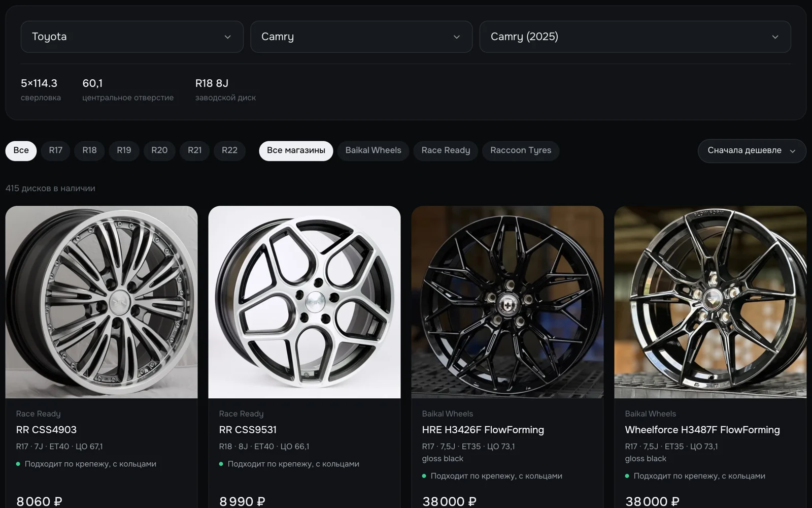Select the 'Все магазины' store filter
Viewport: 812px width, 508px height.
tap(296, 151)
